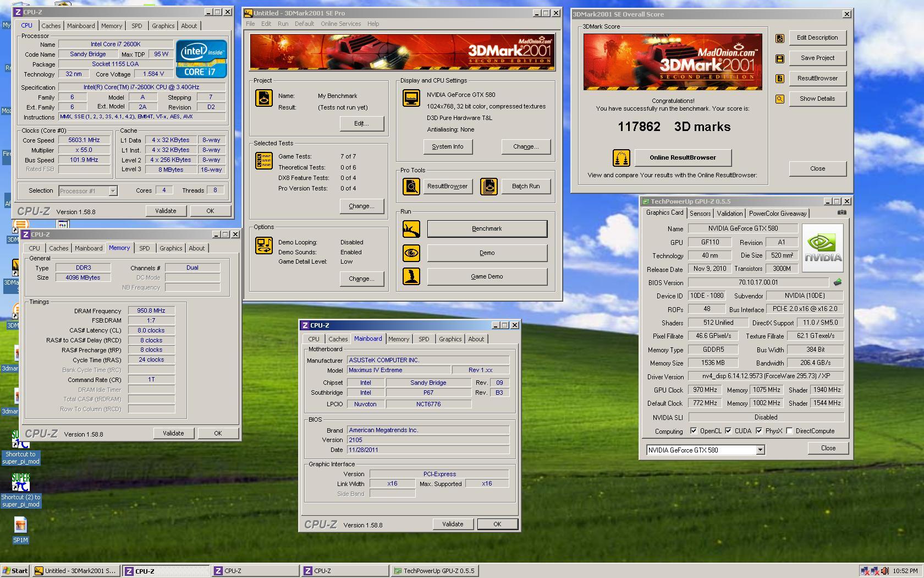Click Change button under Display and CPU Settings
The height and width of the screenshot is (578, 924).
pos(526,147)
